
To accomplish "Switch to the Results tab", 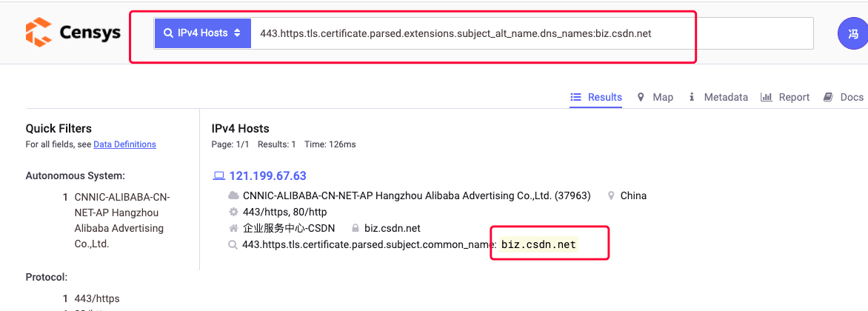I will point(596,98).
